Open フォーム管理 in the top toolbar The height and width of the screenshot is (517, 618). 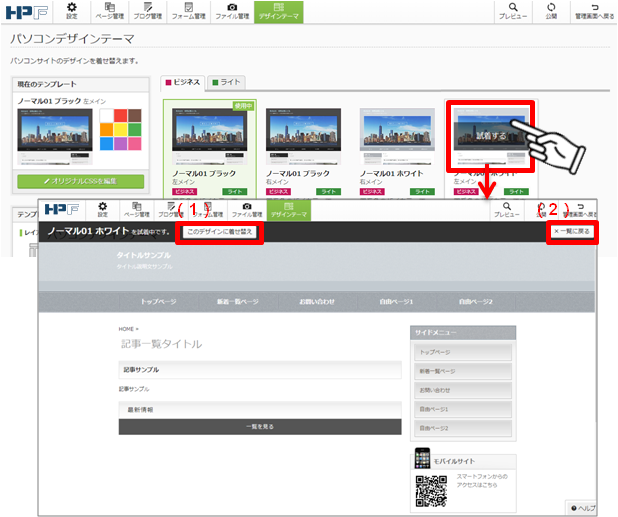point(193,12)
